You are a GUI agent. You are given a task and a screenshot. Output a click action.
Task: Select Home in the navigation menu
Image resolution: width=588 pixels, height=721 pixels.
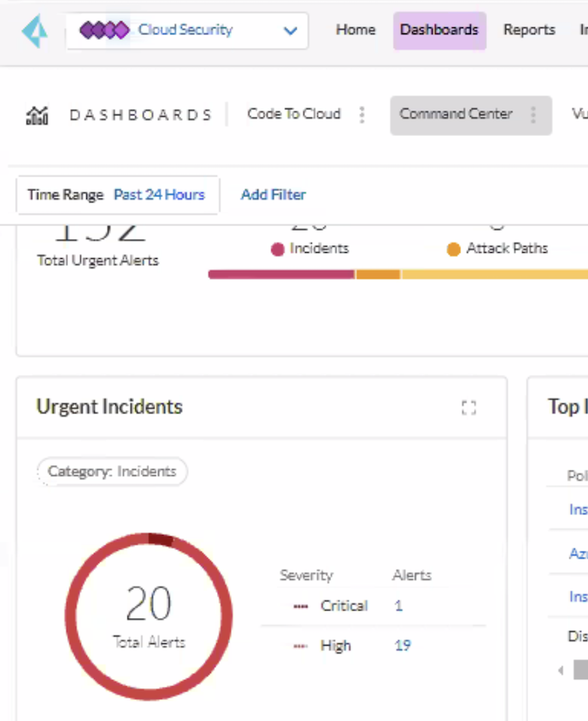click(356, 29)
